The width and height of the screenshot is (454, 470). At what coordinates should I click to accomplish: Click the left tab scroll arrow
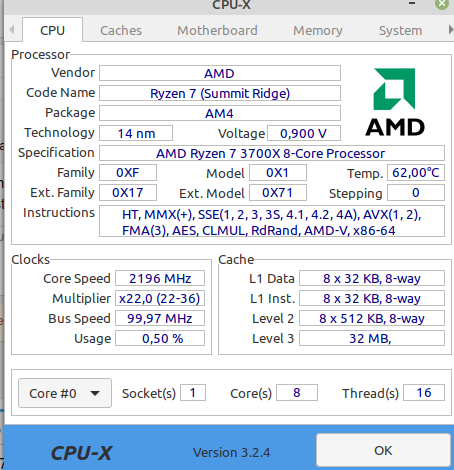12,30
